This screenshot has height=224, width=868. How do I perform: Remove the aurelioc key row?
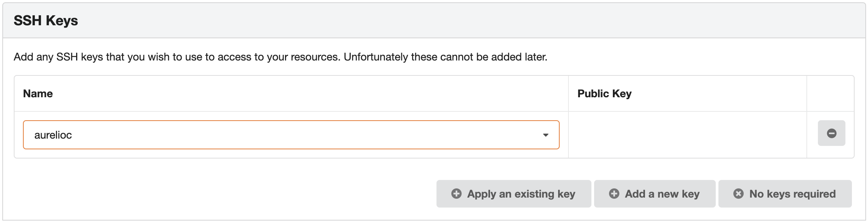click(x=831, y=133)
